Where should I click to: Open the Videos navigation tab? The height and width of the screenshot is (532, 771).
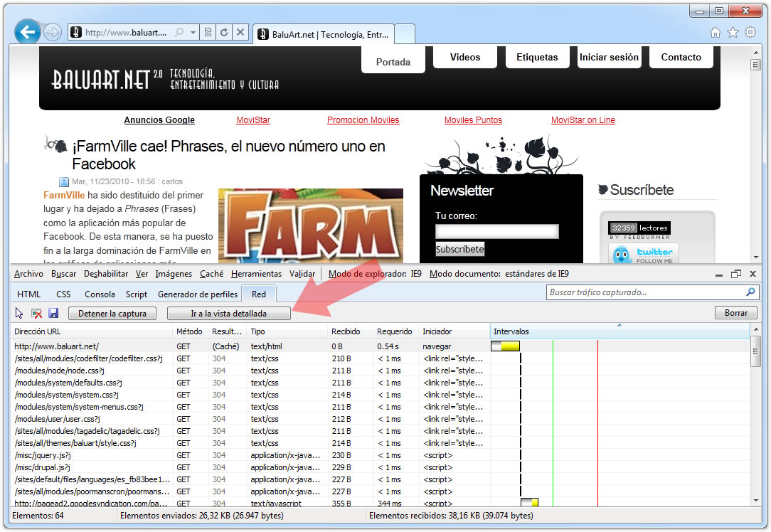464,57
